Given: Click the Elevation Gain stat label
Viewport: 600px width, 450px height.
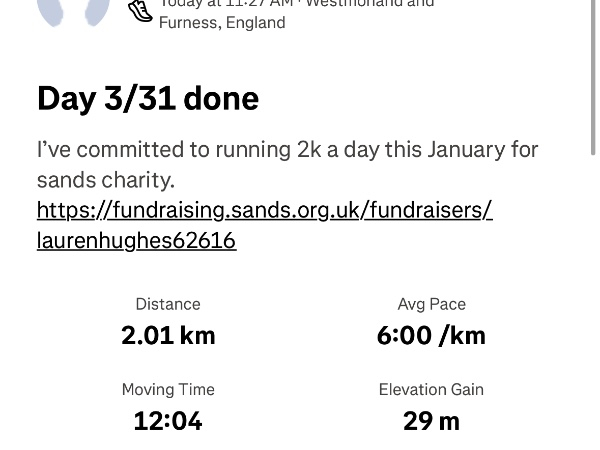Looking at the screenshot, I should [431, 389].
